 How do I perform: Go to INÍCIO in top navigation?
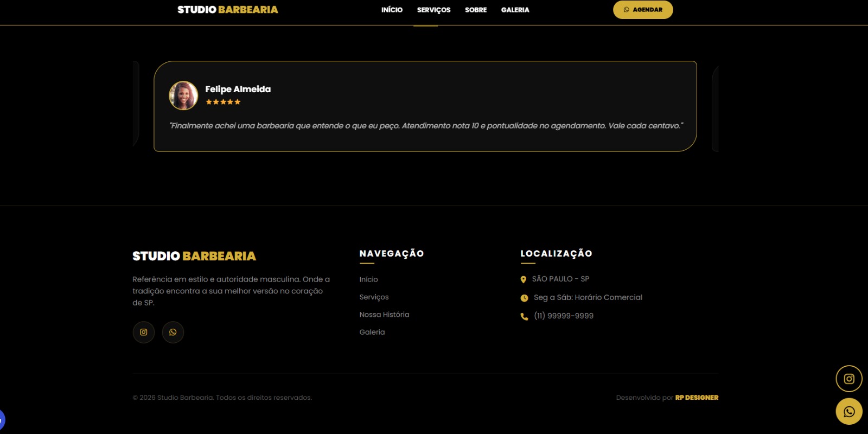[x=392, y=10]
